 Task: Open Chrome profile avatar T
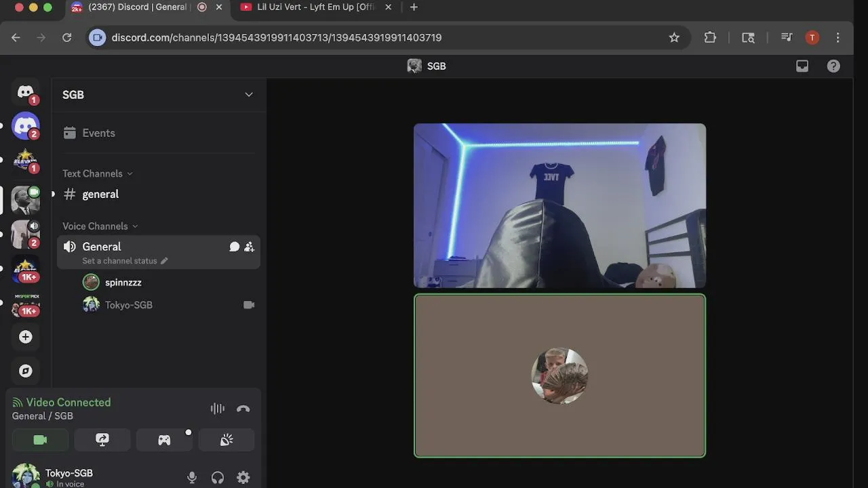click(x=812, y=38)
